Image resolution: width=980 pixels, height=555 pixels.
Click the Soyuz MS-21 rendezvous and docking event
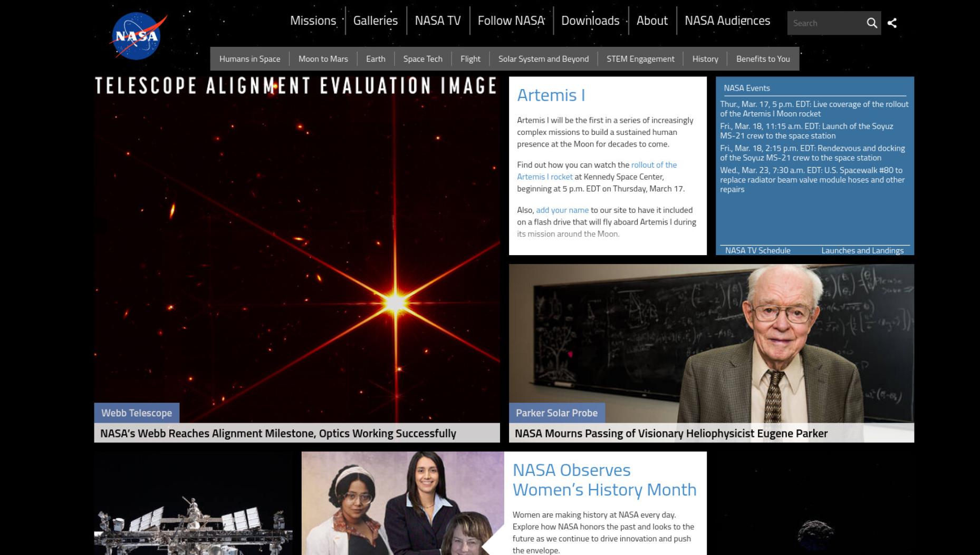tap(813, 153)
